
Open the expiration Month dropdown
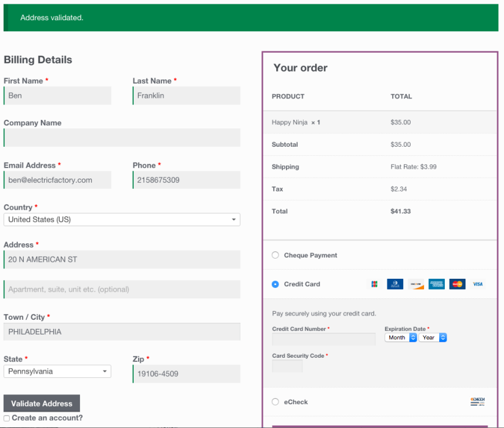pos(400,337)
